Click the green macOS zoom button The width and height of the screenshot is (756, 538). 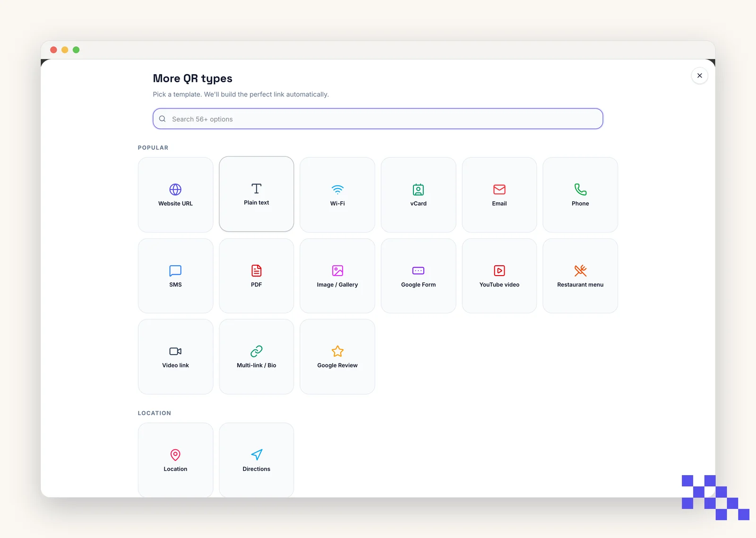coord(76,50)
